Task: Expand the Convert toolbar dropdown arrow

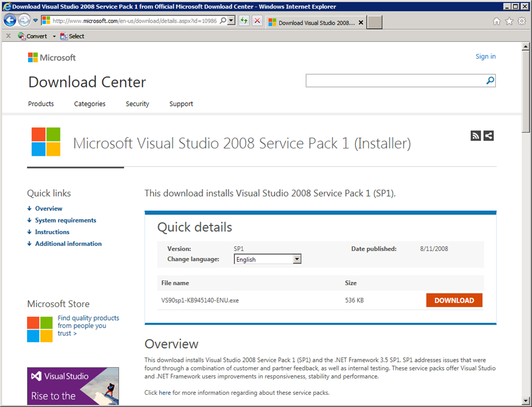Action: coord(54,37)
